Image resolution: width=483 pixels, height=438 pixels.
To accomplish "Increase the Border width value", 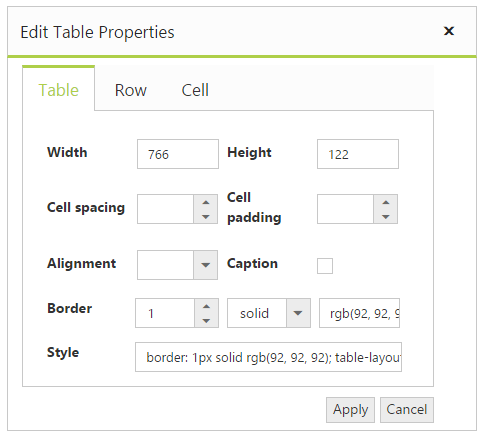I will click(206, 306).
